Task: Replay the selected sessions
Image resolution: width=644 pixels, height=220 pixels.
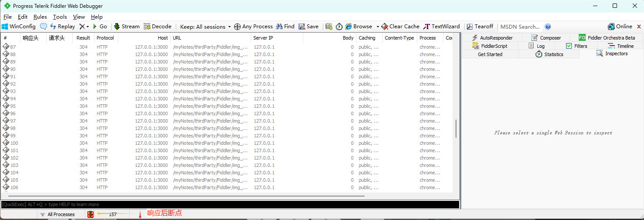Action: pos(63,27)
